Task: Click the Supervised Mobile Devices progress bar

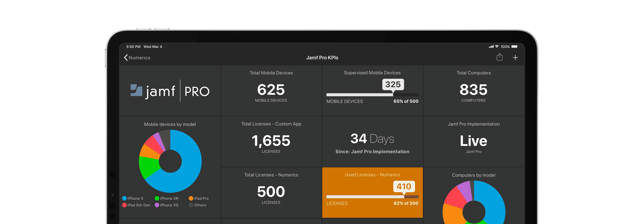Action: 372,95
